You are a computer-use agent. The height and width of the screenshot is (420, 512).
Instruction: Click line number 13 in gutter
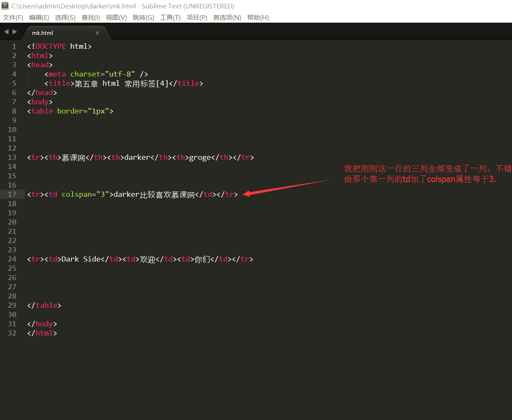(12, 157)
